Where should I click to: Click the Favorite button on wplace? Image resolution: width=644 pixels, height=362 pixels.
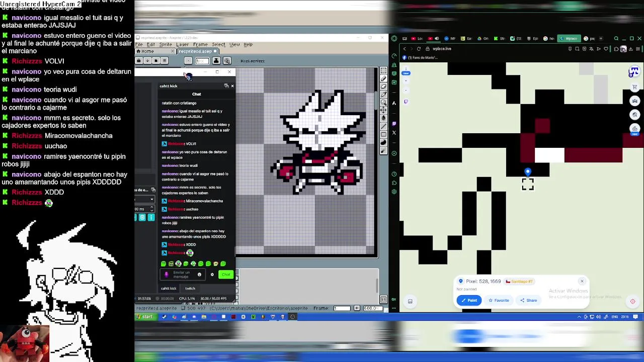pyautogui.click(x=499, y=300)
